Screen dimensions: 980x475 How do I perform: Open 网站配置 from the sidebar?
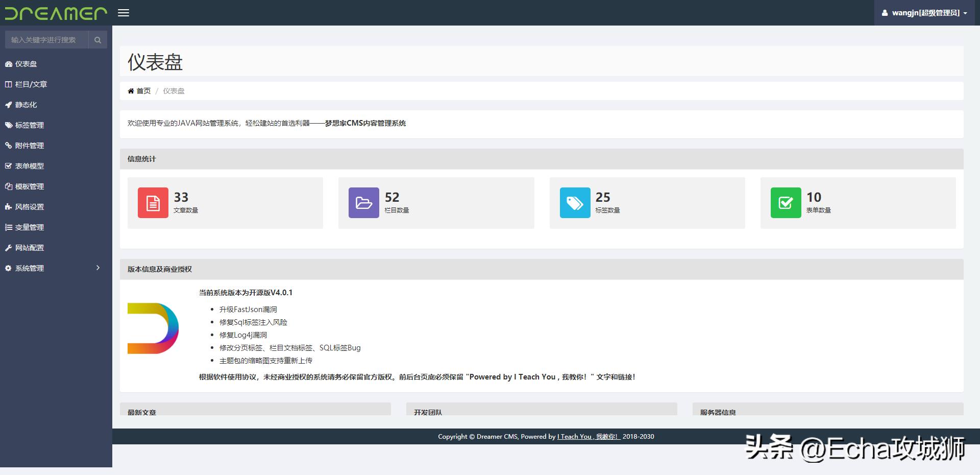click(x=29, y=248)
